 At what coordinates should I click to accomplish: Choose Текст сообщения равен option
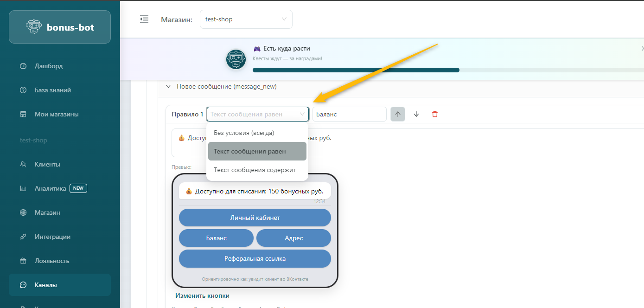tap(257, 151)
